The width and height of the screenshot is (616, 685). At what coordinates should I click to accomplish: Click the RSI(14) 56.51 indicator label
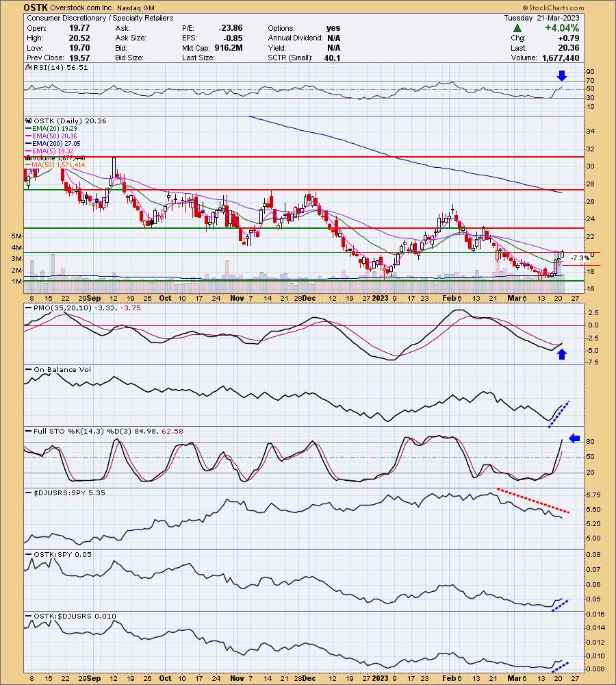pyautogui.click(x=60, y=67)
